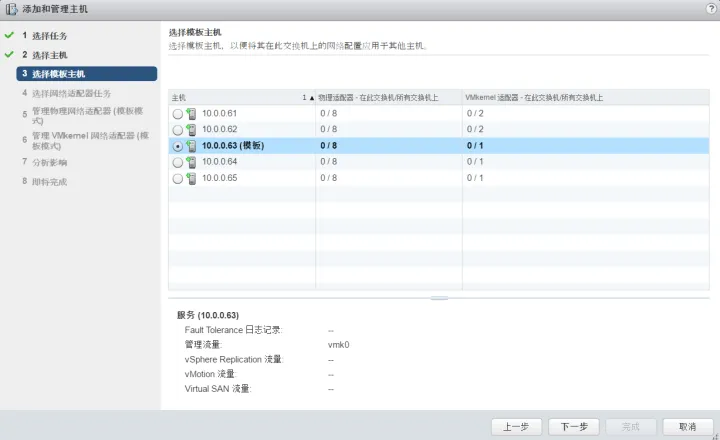The height and width of the screenshot is (440, 720).
Task: Select radio button for host 10.0.0.64
Action: (178, 162)
